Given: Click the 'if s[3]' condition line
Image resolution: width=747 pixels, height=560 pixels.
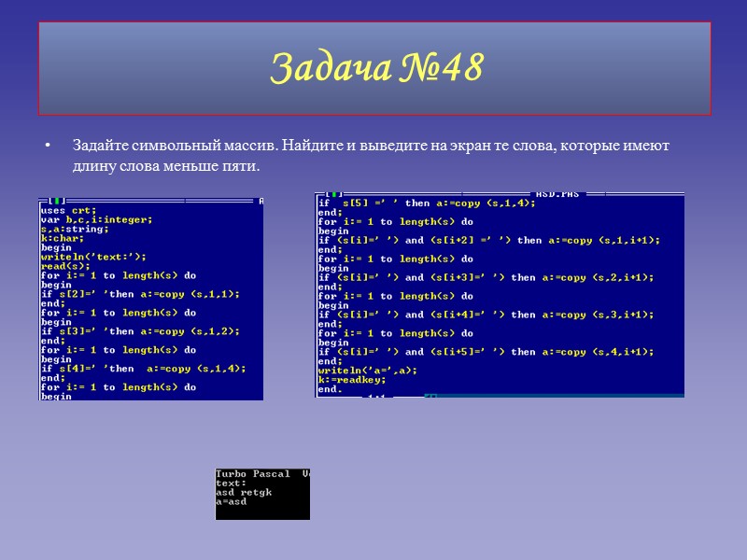Looking at the screenshot, I should [x=140, y=331].
